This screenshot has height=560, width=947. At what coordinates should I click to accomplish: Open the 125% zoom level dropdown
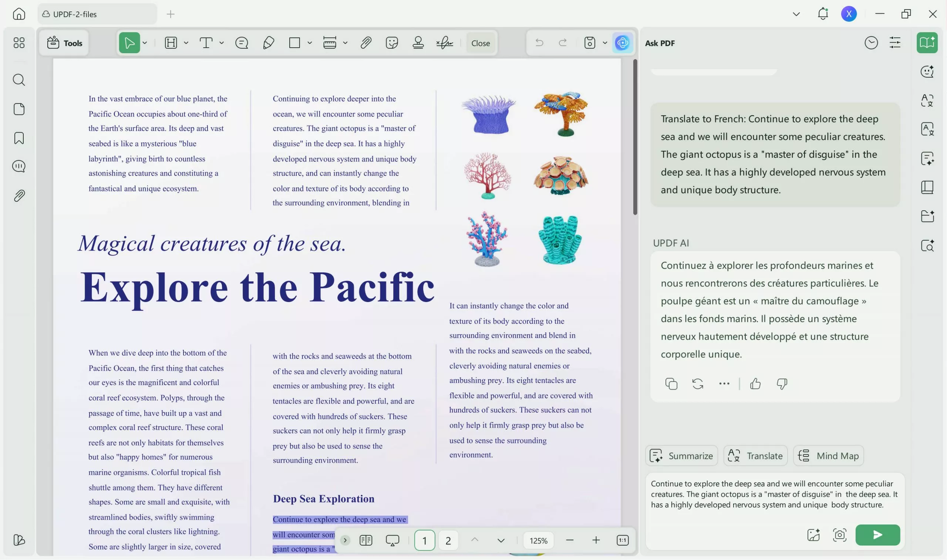(x=538, y=540)
